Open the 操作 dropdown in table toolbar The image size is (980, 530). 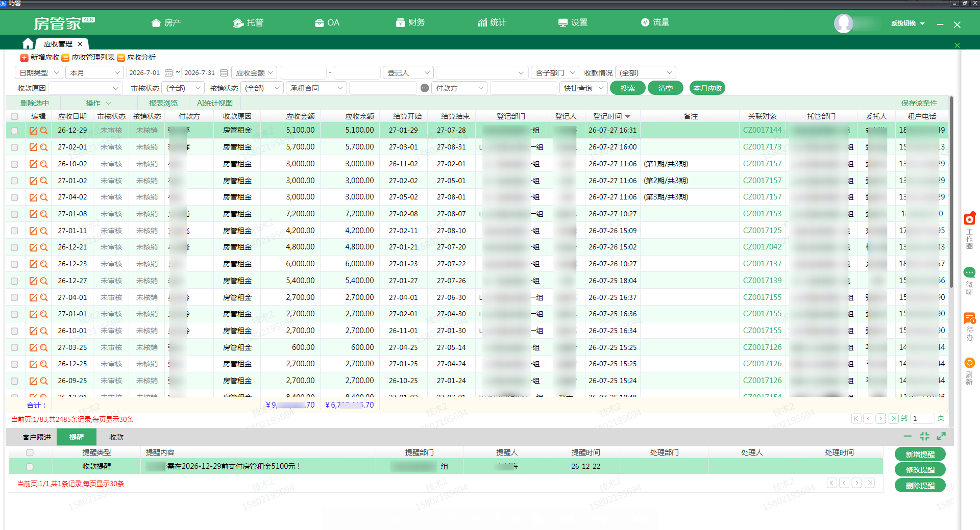click(98, 103)
